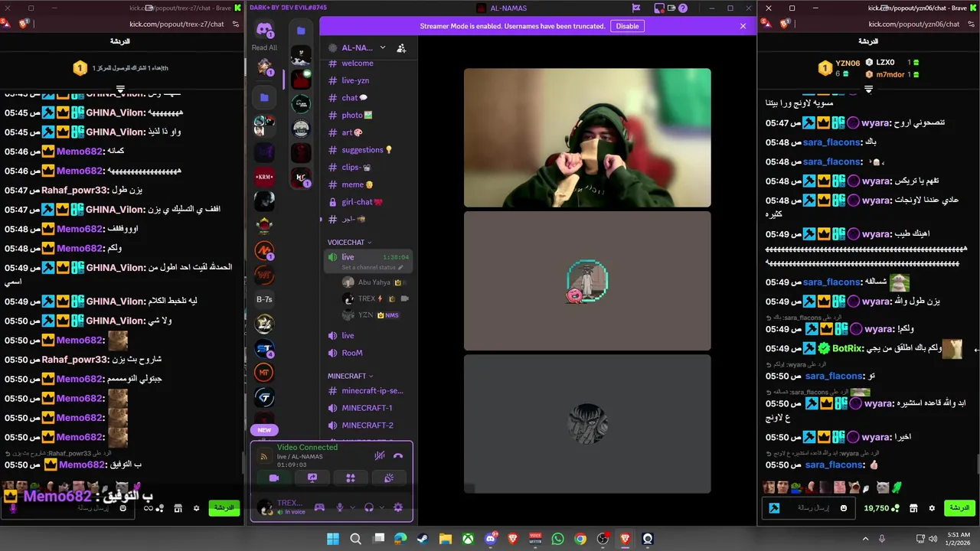The image size is (980, 551).
Task: Show hidden system tray icons
Action: pos(866,539)
